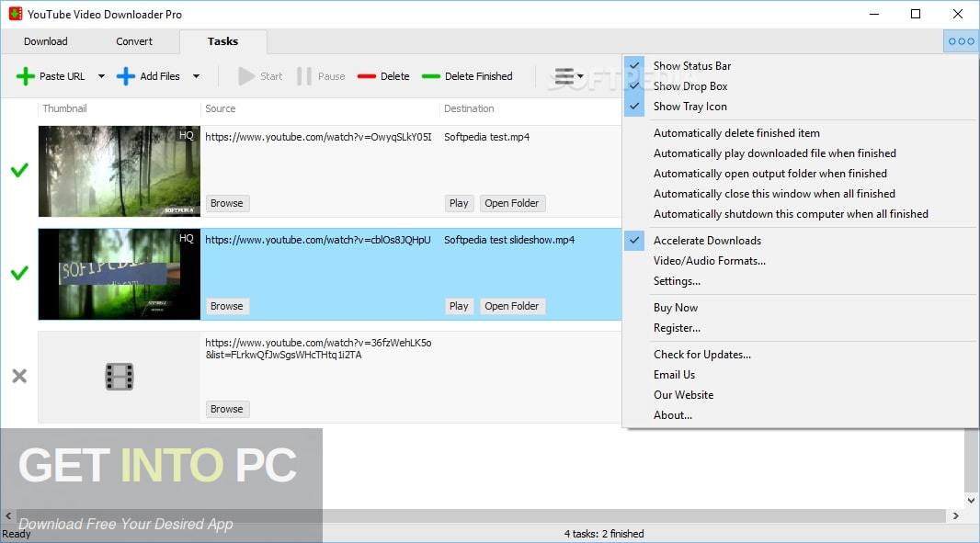The image size is (980, 543).
Task: Click the red Delete minus icon
Action: [x=367, y=76]
